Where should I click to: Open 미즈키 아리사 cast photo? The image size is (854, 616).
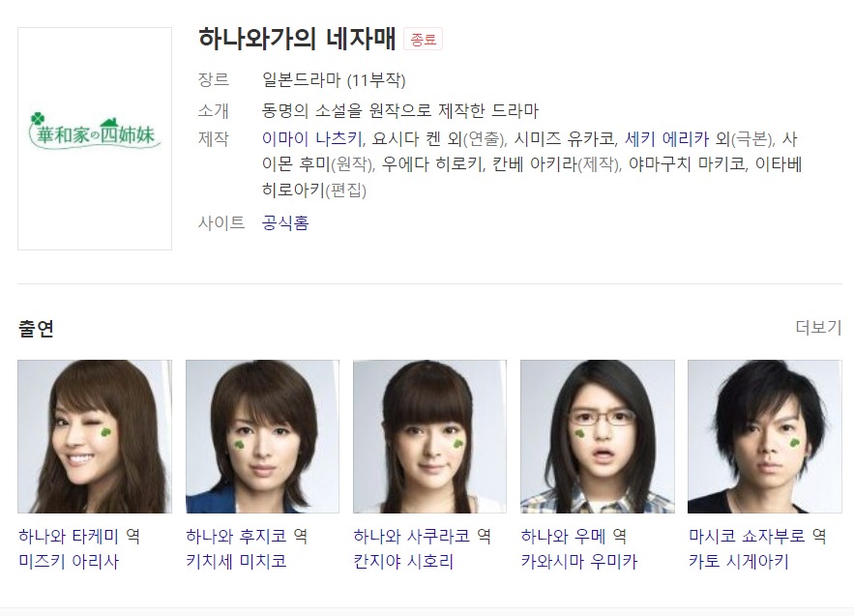(95, 436)
